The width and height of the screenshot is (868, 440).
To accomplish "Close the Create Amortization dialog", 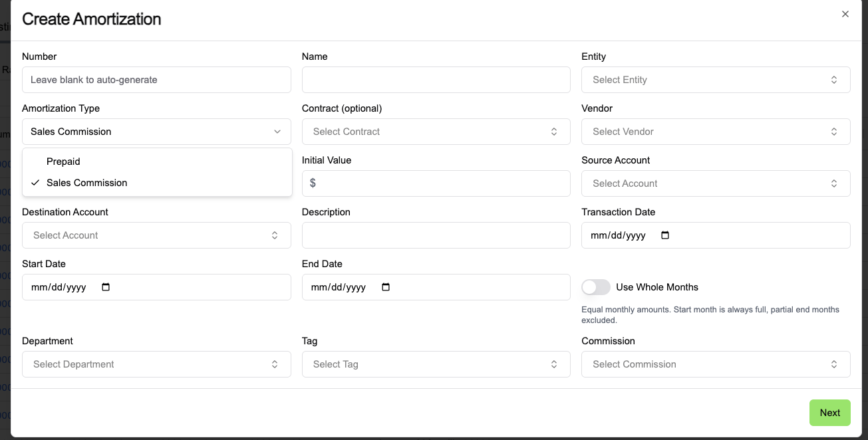I will point(845,14).
